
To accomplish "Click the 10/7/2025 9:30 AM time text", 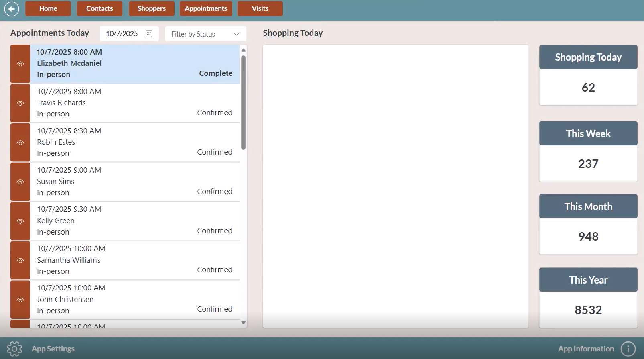I will [x=69, y=209].
